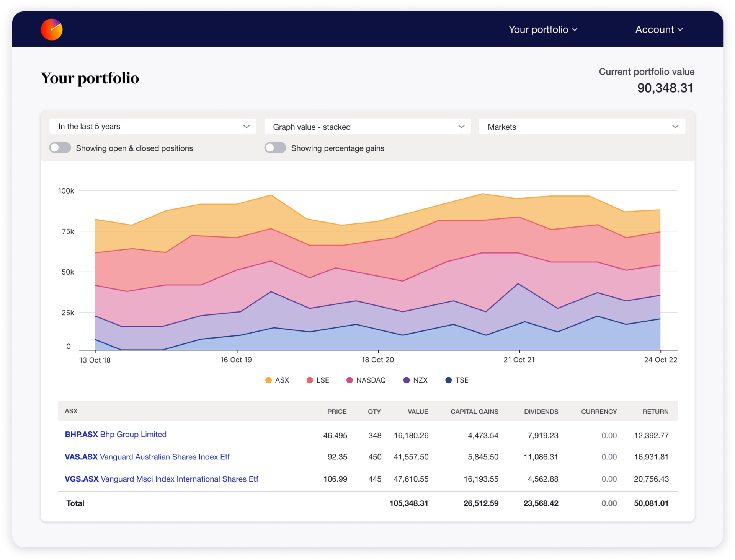Click the 50k y-axis label

tap(68, 272)
